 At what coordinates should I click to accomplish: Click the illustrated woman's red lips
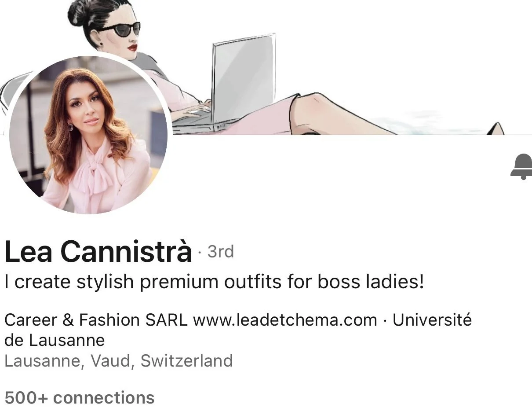coord(132,47)
